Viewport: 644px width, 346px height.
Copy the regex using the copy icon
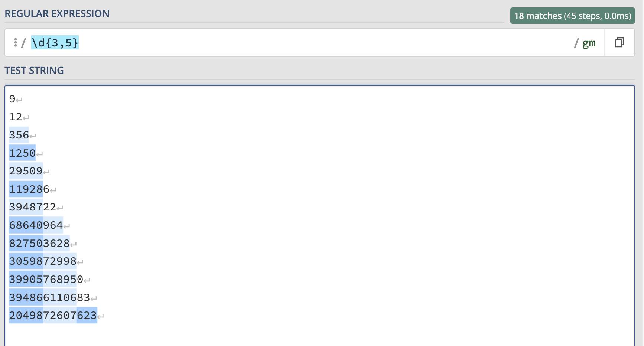619,43
